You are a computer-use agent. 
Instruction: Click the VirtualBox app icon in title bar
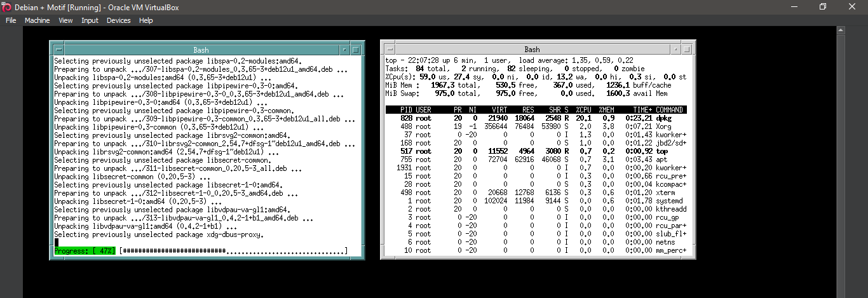pos(6,6)
